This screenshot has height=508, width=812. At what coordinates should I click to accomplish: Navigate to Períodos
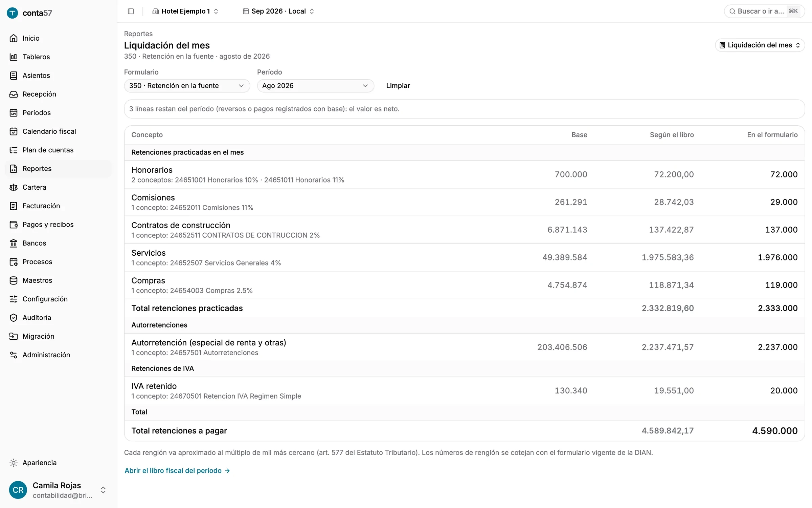(58, 113)
